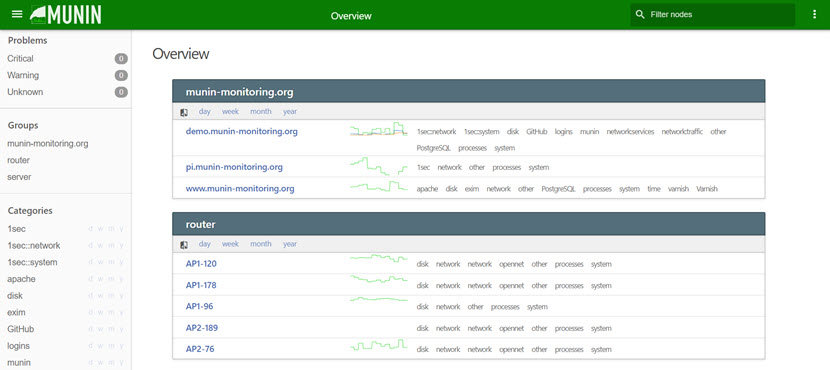Open the 1sec::network category in sidebar

(x=34, y=246)
